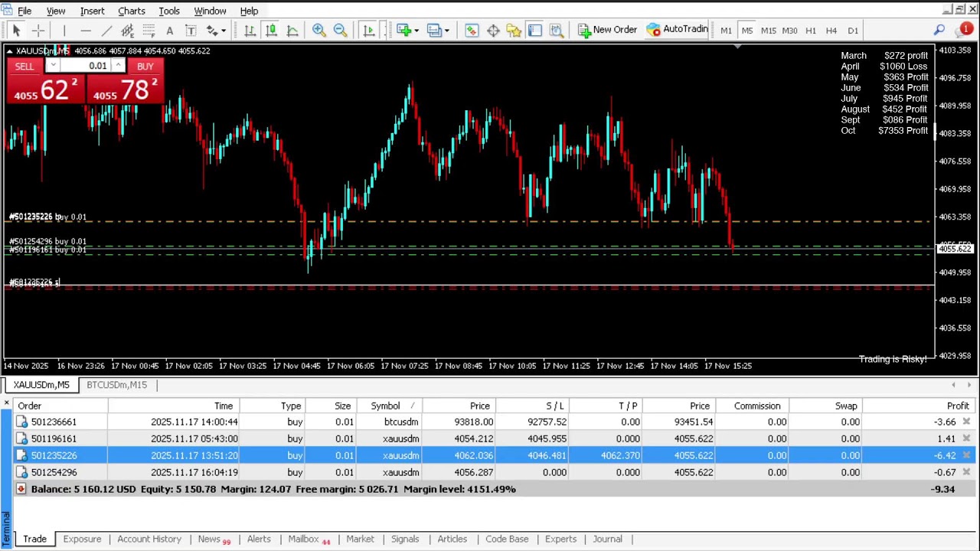Open the Market Watch window icon

tap(472, 31)
